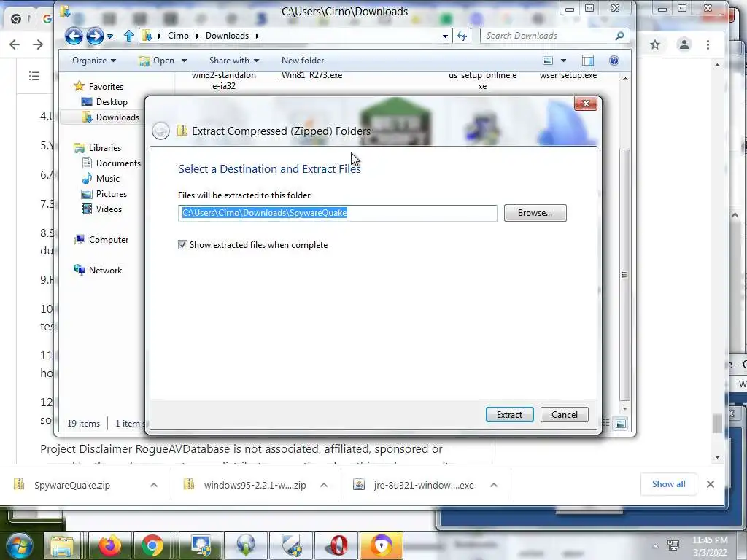This screenshot has width=747, height=560.
Task: Open Chrome three-dot menu
Action: pyautogui.click(x=708, y=44)
